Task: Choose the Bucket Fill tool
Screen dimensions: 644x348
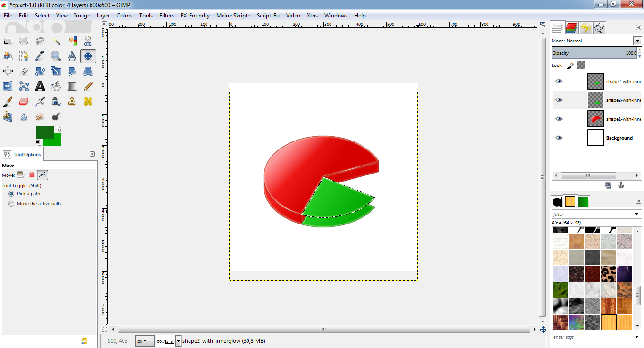Action: (56, 86)
